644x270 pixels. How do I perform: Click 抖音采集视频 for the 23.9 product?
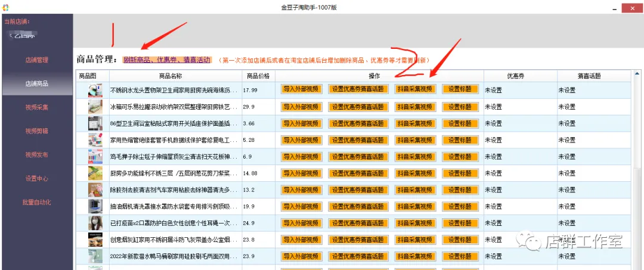tap(415, 256)
